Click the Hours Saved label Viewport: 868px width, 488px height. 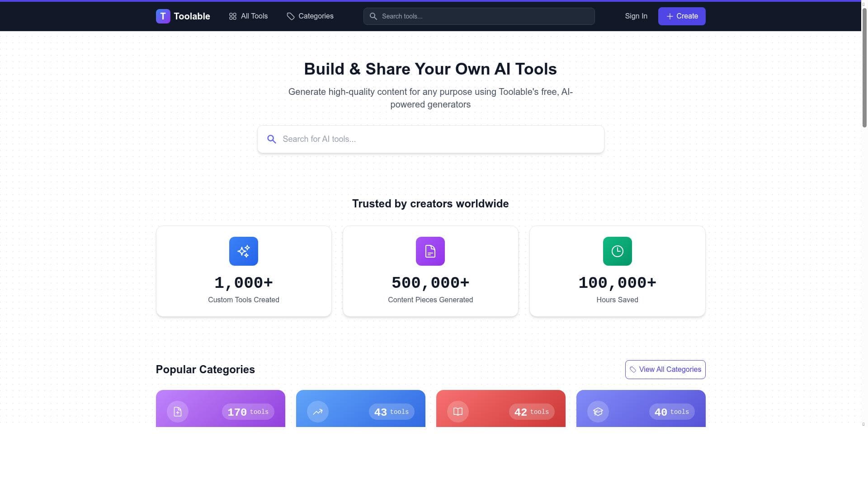618,300
